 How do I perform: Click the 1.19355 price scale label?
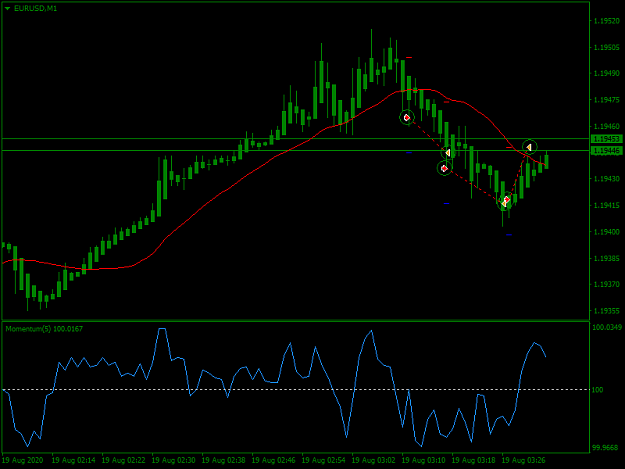pos(607,311)
